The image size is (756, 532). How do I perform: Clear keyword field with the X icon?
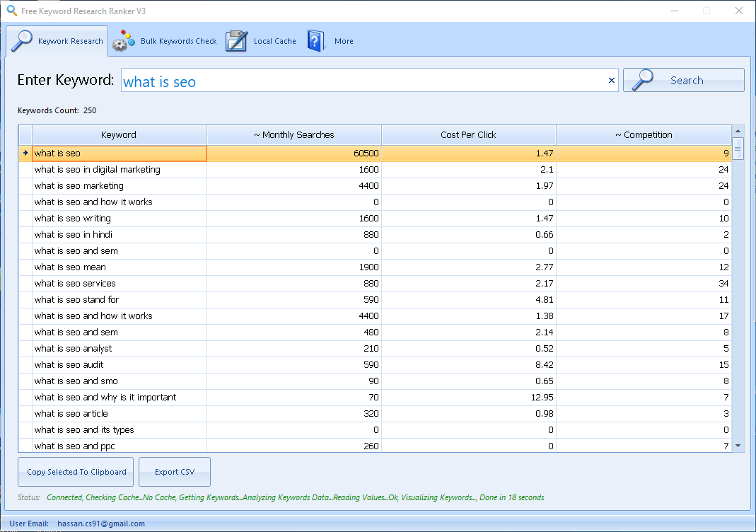tap(612, 81)
